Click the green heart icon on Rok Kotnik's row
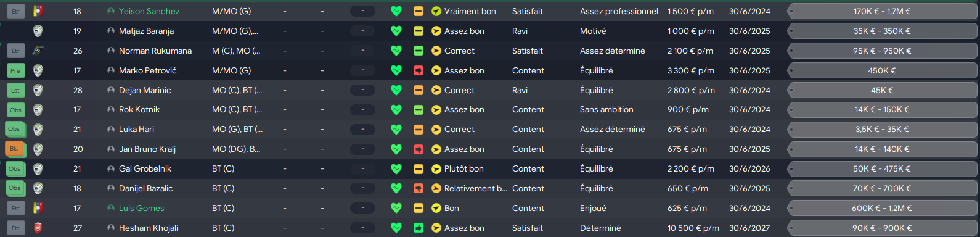Screen dimensions: 980x237 tap(396, 110)
